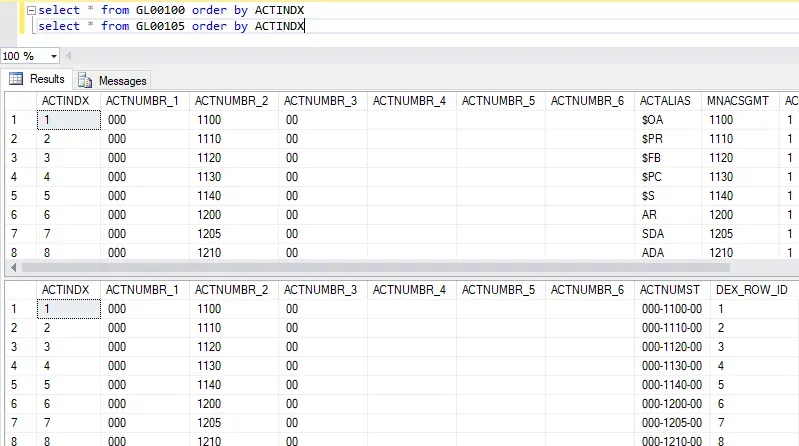Click left arrow of results horizontal scrollbar
This screenshot has height=446, width=799.
pyautogui.click(x=13, y=268)
